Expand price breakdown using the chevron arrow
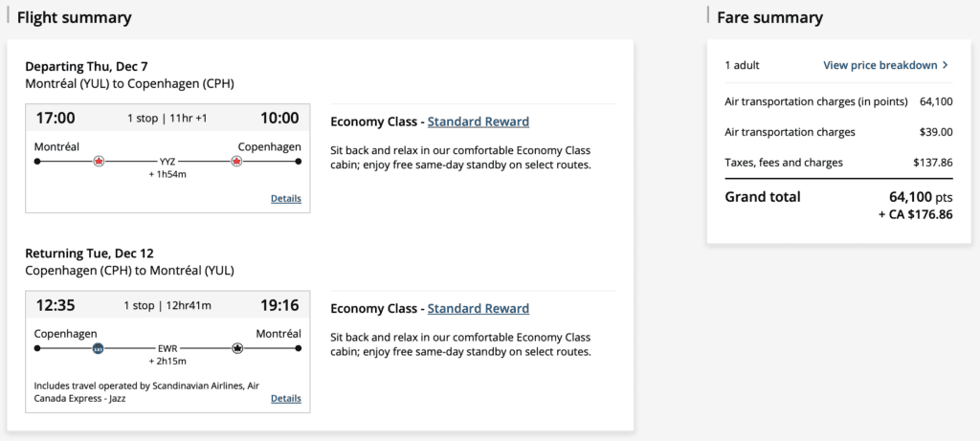 tap(946, 65)
